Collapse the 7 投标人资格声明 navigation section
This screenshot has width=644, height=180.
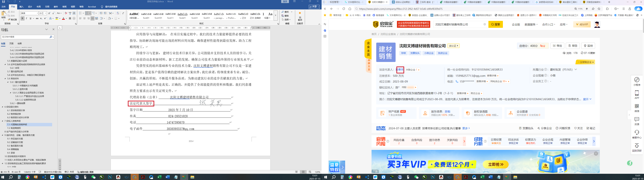[3, 121]
